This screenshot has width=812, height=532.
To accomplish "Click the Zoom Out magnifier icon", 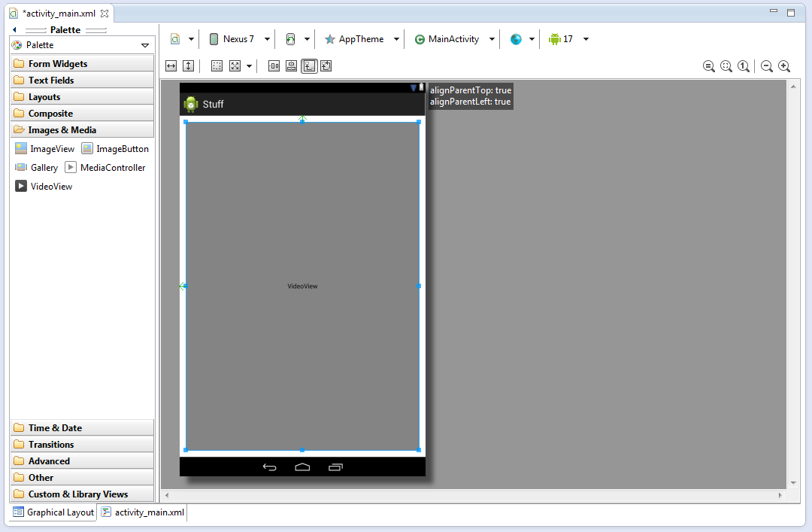I will coord(767,66).
